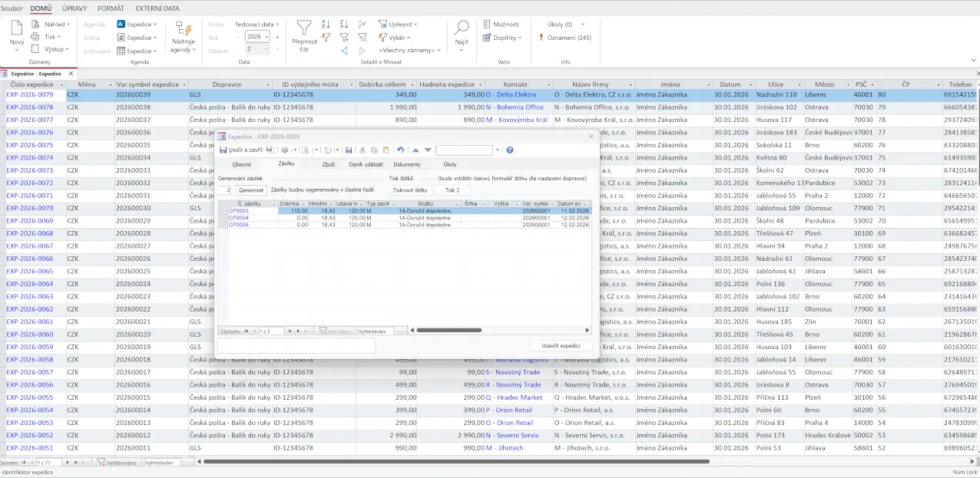
Task: Click the printer icon in the dialog toolbar
Action: (285, 150)
